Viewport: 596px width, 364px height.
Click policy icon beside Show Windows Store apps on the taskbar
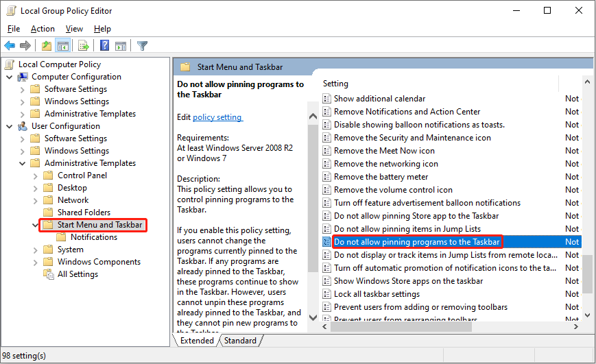326,281
